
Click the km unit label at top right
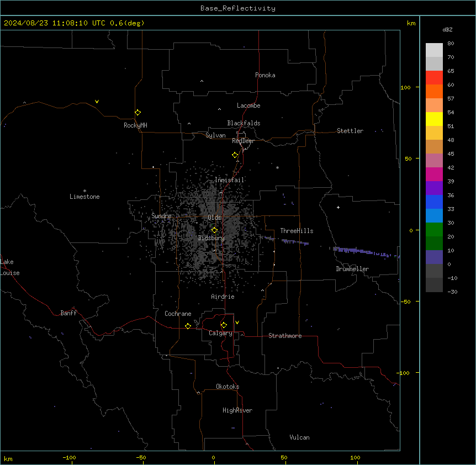tap(411, 23)
